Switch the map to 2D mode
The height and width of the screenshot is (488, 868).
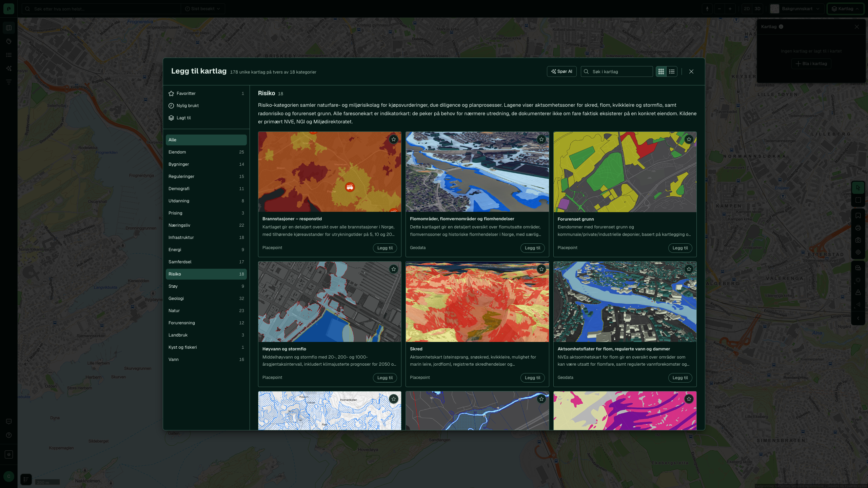(x=747, y=9)
